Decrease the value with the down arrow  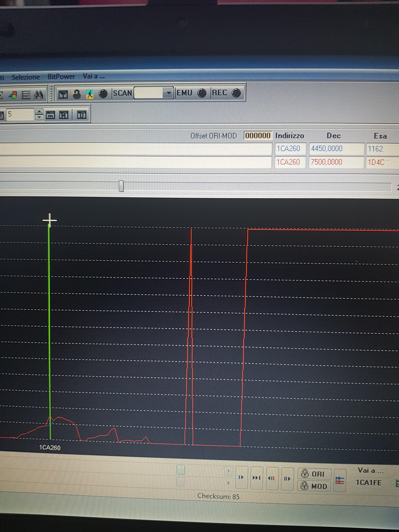tap(39, 117)
